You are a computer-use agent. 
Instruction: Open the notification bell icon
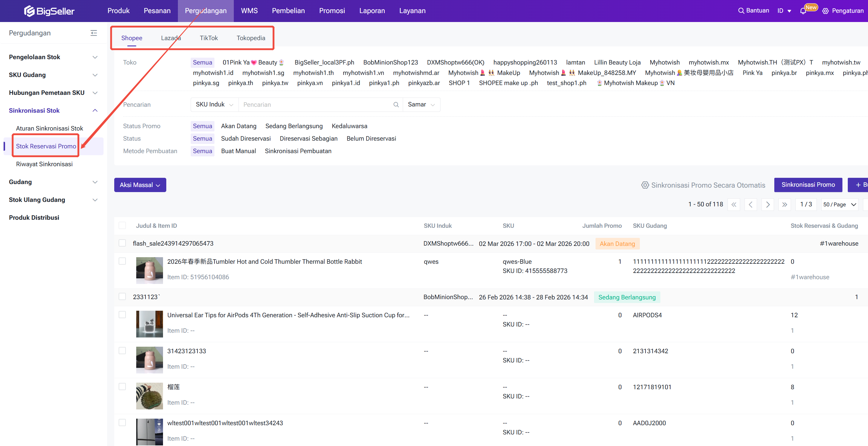click(803, 11)
